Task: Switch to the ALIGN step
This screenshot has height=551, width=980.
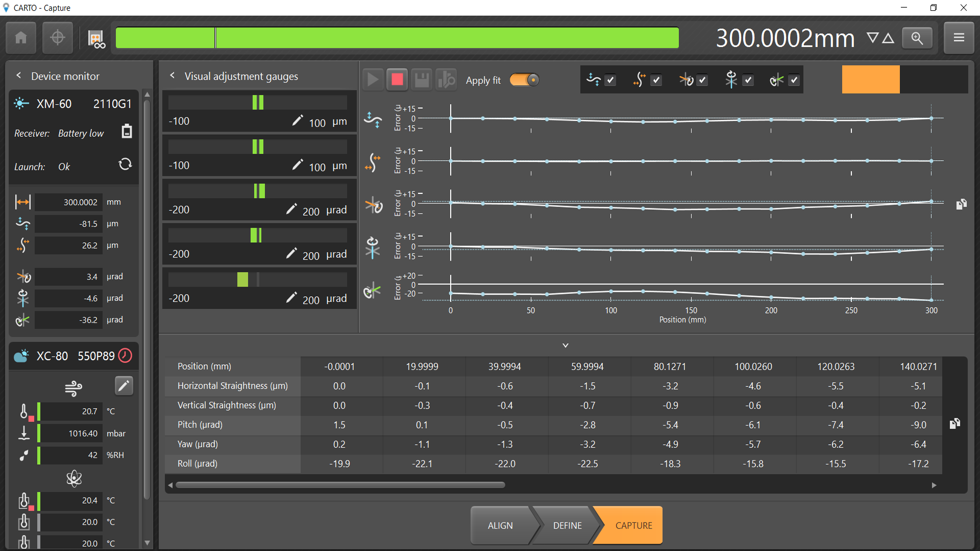Action: point(500,525)
